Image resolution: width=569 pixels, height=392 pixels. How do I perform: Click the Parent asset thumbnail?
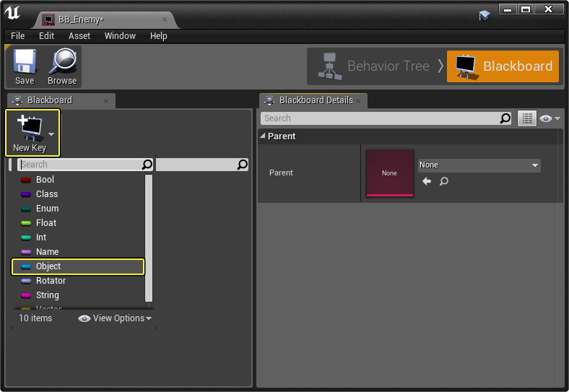390,173
